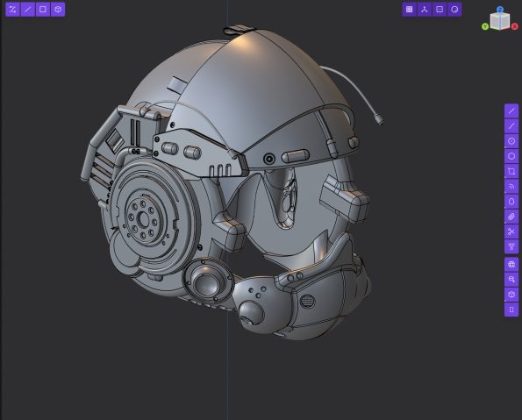Select the Rectangle tool
522x420 pixels.
click(x=511, y=171)
